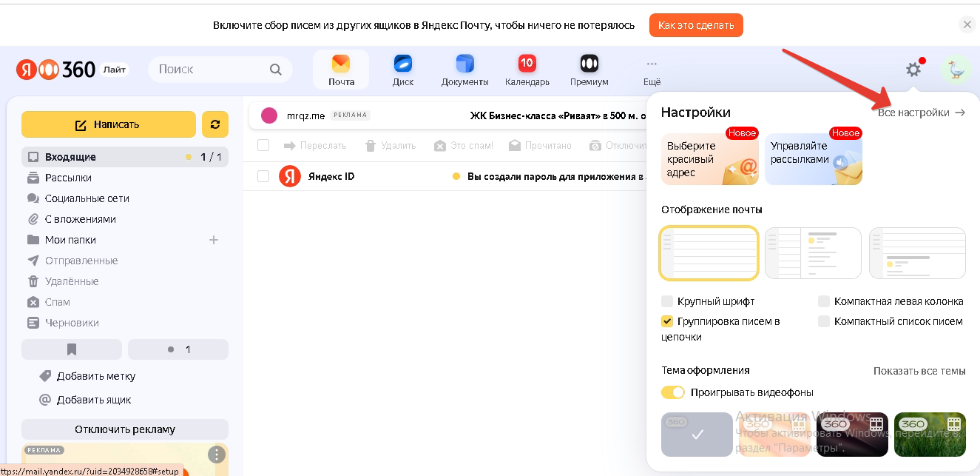Close the top notification banner
This screenshot has width=980, height=476.
point(967,24)
